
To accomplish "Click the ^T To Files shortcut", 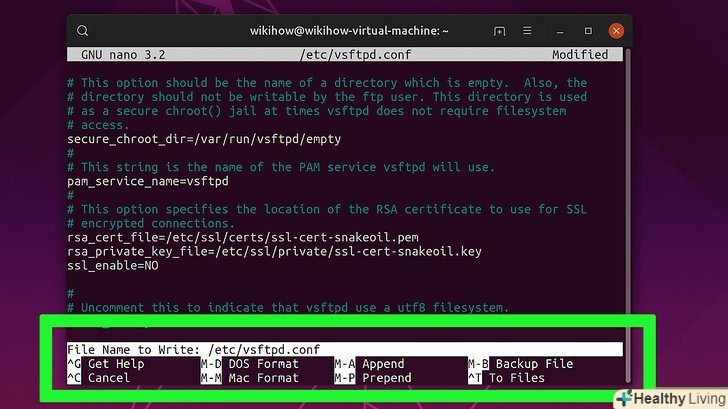I will [x=507, y=377].
